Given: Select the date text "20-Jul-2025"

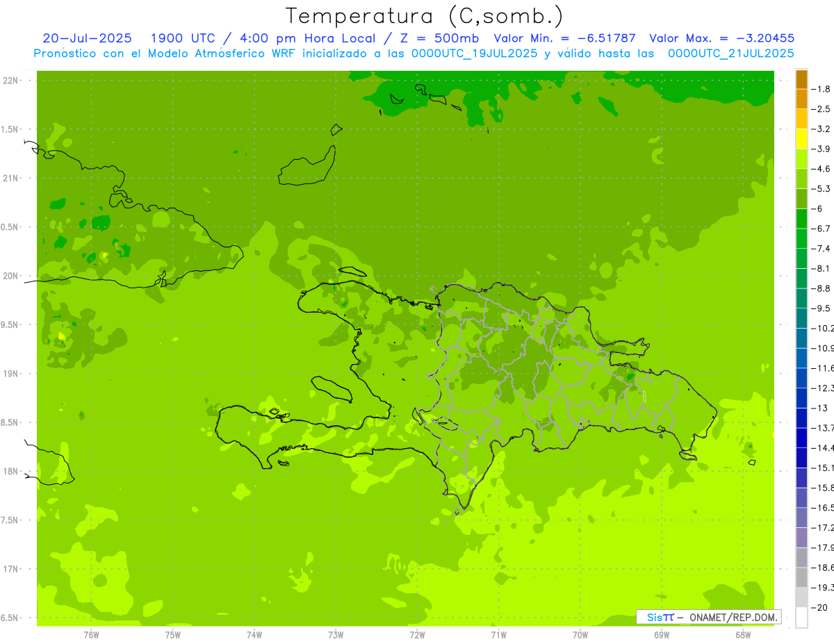Looking at the screenshot, I should click(89, 38).
